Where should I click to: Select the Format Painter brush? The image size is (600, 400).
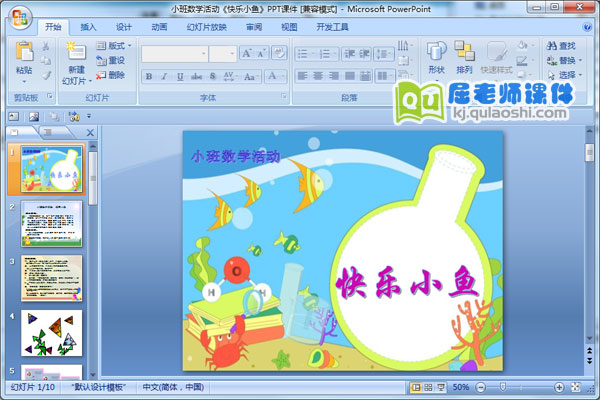tap(46, 75)
